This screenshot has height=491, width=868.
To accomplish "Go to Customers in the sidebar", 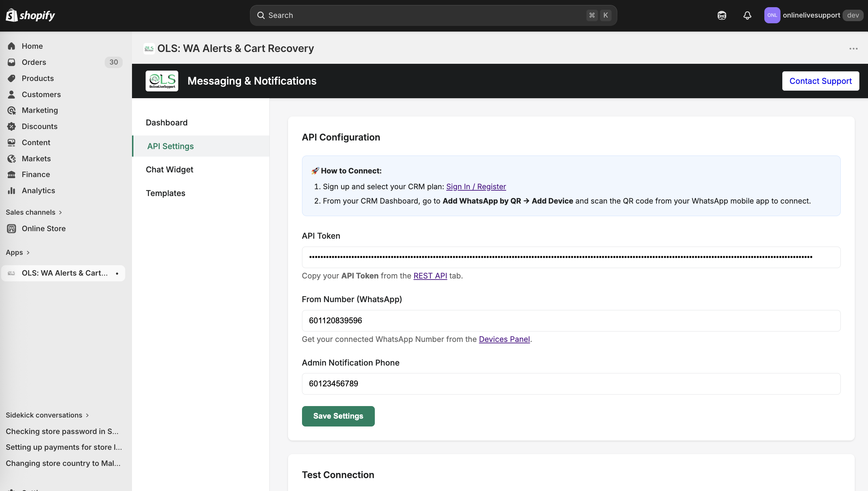I will tap(41, 95).
